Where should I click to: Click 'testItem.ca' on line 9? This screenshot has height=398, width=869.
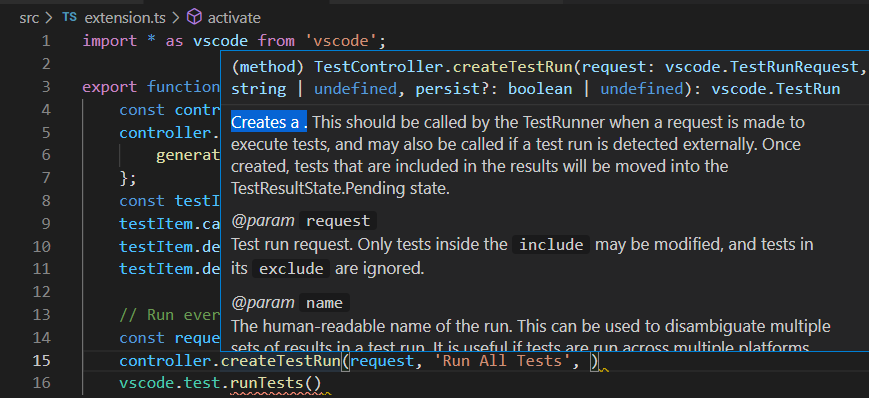click(170, 224)
